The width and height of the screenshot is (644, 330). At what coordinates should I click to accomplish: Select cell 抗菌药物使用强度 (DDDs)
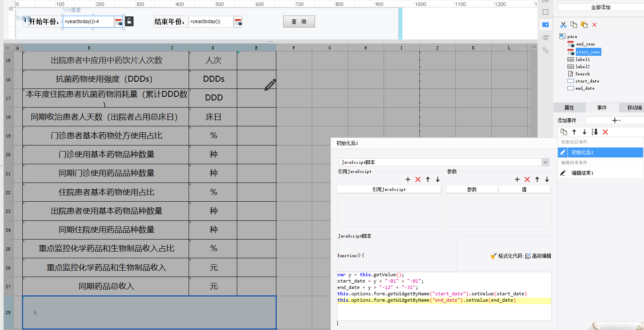click(x=106, y=79)
